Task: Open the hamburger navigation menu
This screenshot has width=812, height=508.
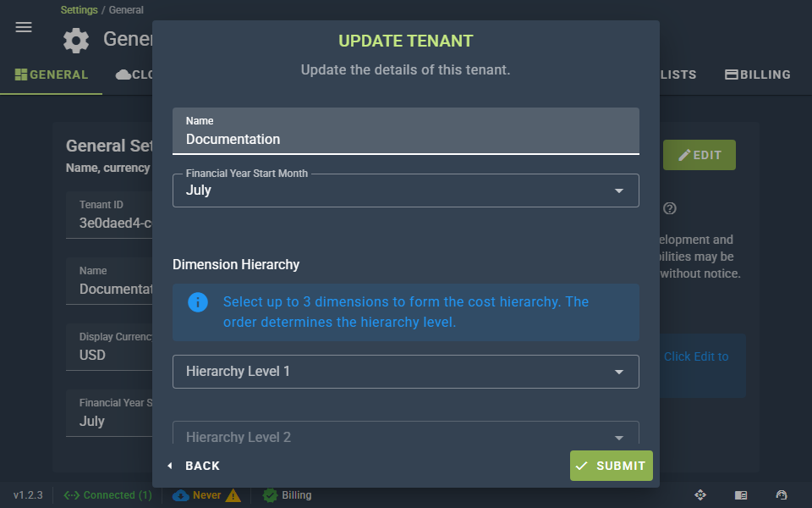Action: (x=24, y=27)
